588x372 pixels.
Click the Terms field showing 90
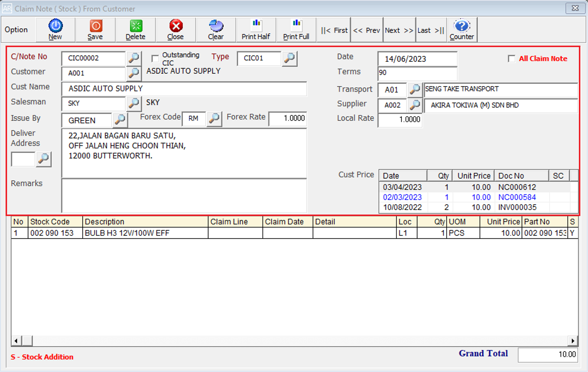[x=417, y=73]
